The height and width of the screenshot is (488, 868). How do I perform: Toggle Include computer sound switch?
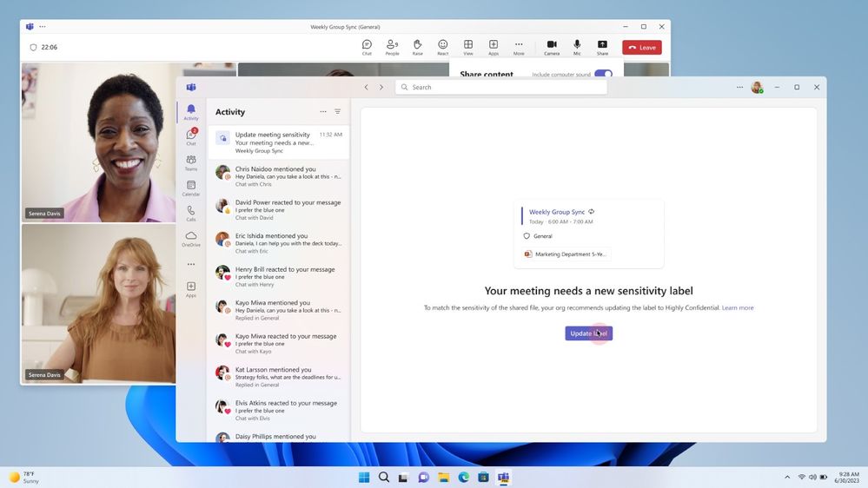603,74
